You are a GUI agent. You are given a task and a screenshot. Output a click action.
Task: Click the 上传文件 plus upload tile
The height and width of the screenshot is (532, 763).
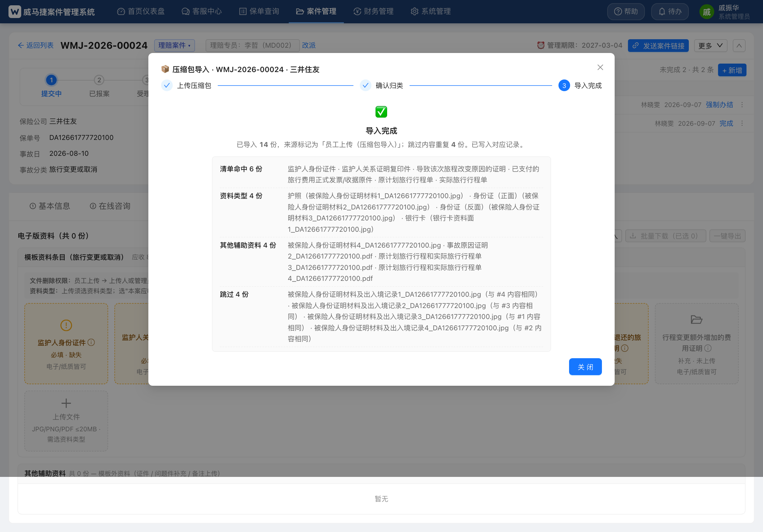pyautogui.click(x=66, y=421)
